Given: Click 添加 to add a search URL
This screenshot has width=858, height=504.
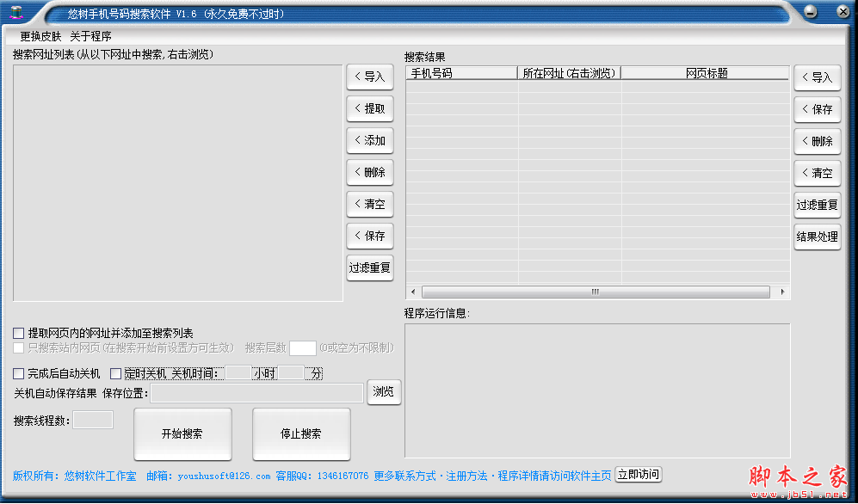Looking at the screenshot, I should click(369, 140).
